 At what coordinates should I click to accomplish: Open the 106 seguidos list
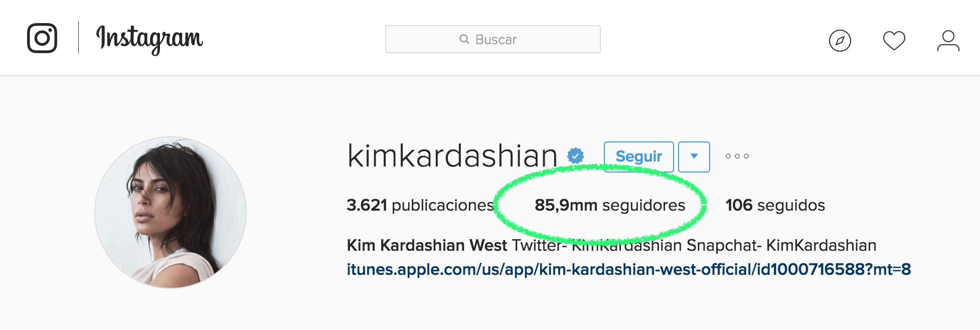point(775,205)
